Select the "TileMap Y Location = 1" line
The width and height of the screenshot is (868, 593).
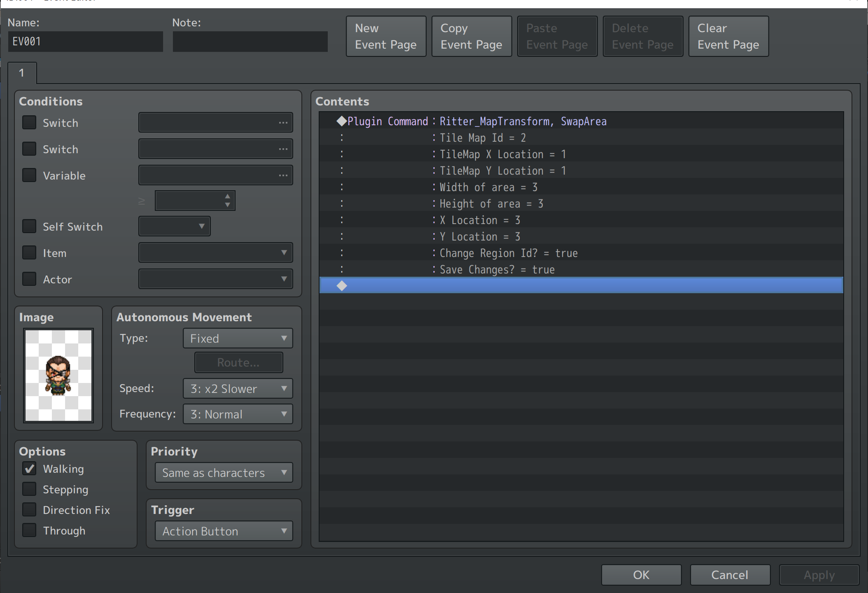coord(581,170)
